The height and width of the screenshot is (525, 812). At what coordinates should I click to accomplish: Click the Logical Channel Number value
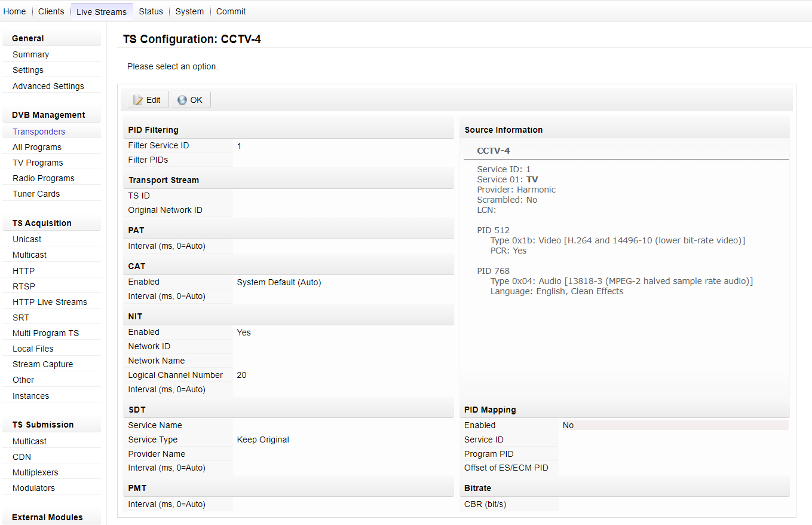point(241,375)
